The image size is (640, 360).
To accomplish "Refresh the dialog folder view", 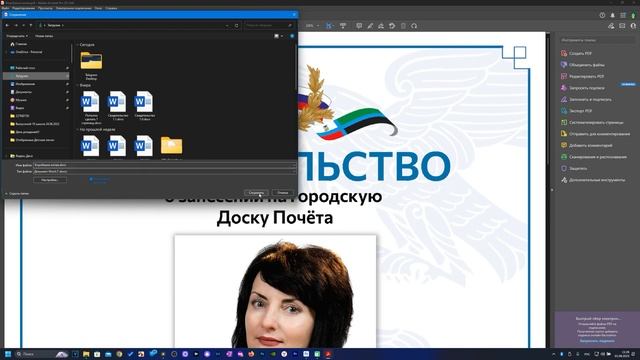I will coord(236,25).
